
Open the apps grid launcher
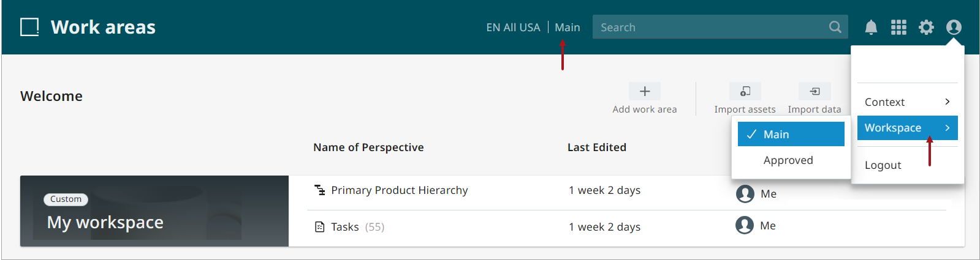click(x=898, y=28)
